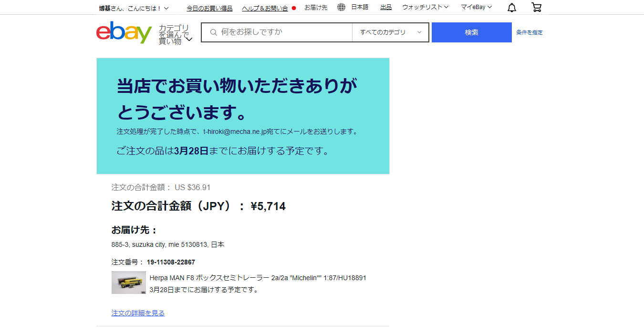Viewport: 644px width, 334px height.
Task: Expand the マイeBay menu
Action: click(476, 7)
